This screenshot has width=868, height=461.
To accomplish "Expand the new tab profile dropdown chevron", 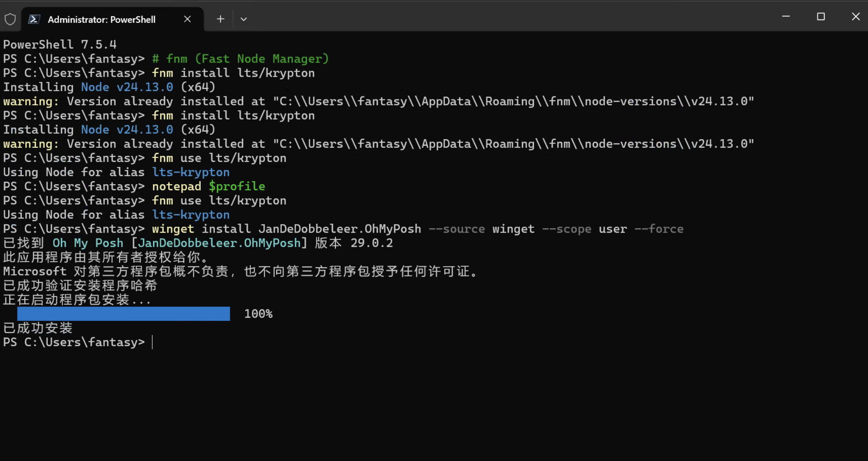I will 244,19.
